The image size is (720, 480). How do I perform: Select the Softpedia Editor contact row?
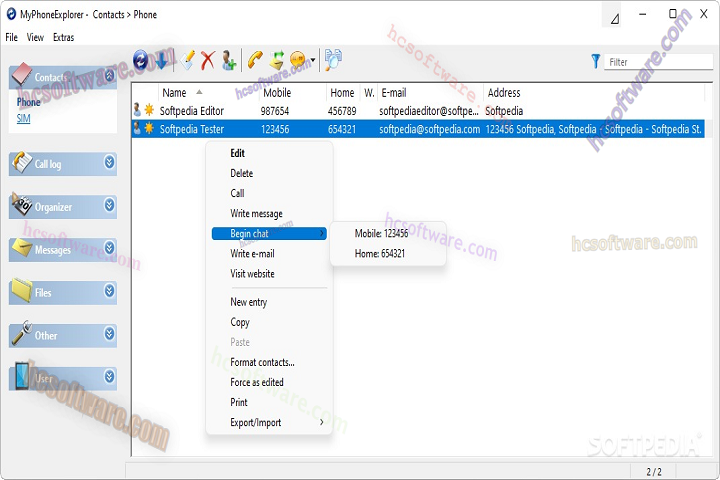pyautogui.click(x=418, y=111)
